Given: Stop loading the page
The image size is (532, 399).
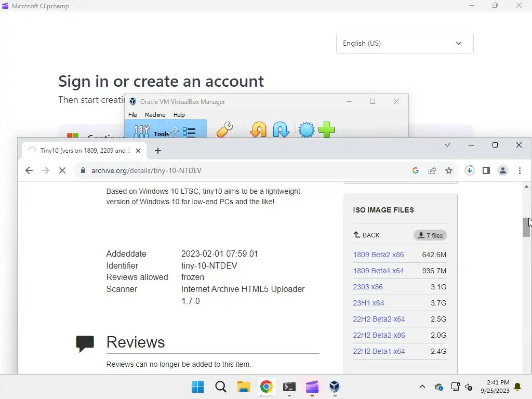Looking at the screenshot, I should point(62,170).
